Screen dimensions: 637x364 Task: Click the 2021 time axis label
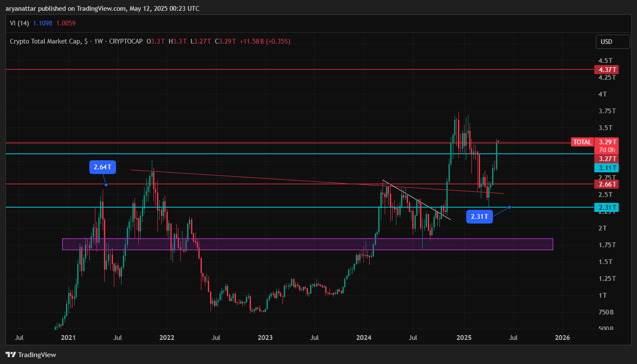[68, 337]
